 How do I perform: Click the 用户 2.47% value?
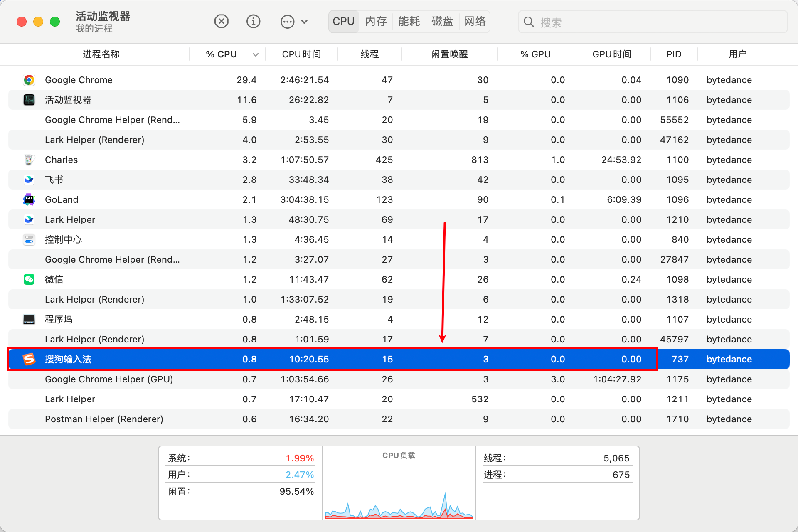[x=300, y=475]
